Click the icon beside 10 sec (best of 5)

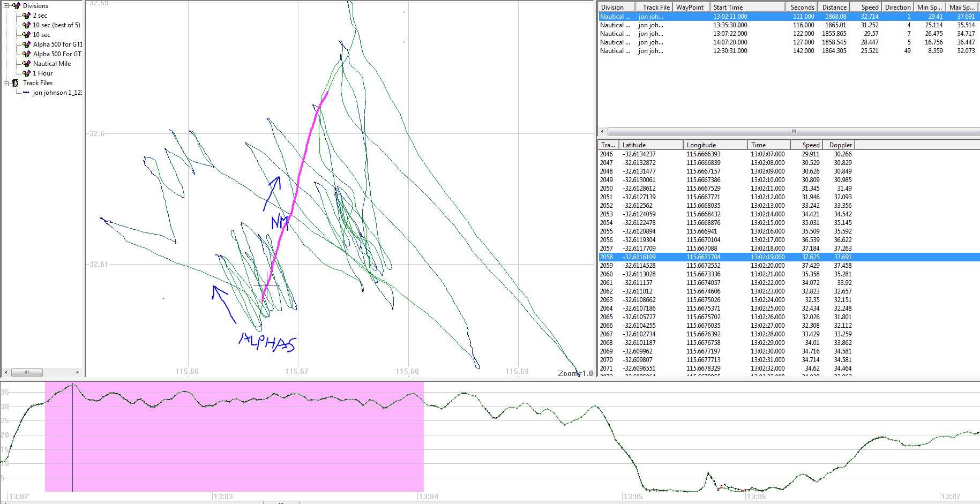coord(26,25)
